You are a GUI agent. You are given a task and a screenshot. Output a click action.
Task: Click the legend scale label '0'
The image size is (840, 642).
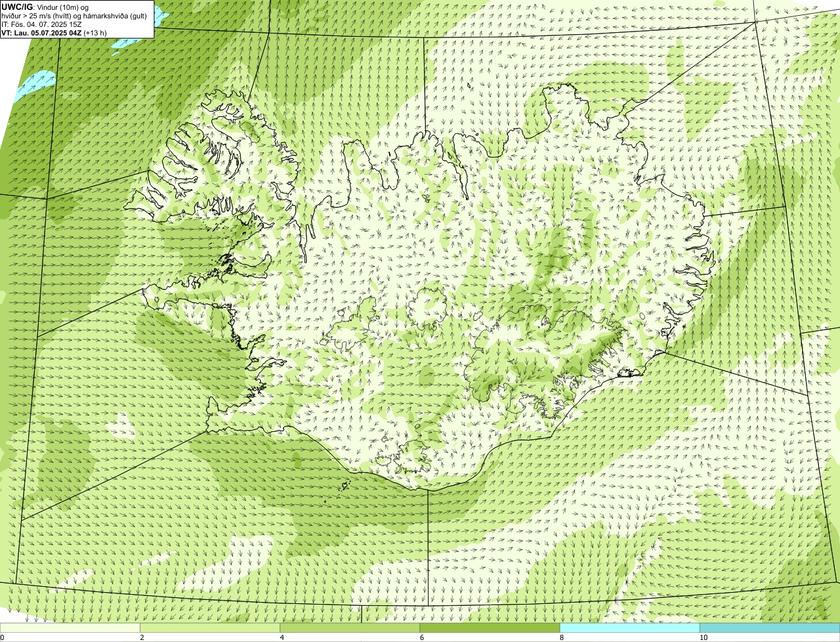[x=2, y=637]
